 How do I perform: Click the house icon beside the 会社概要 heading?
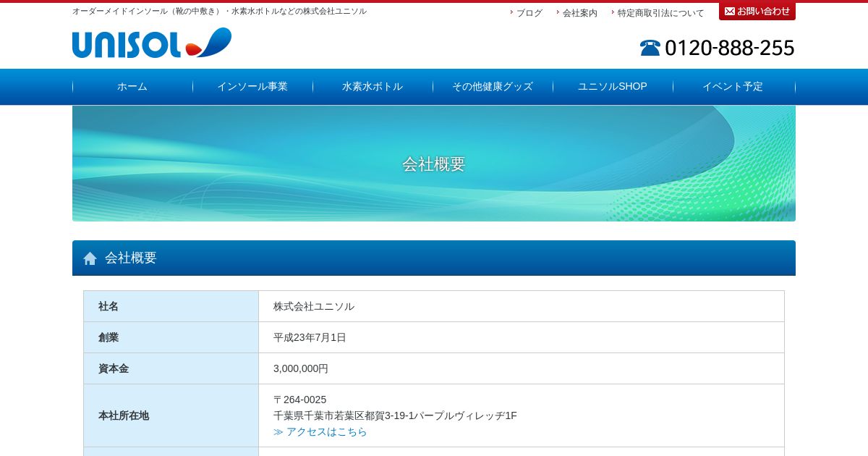90,258
